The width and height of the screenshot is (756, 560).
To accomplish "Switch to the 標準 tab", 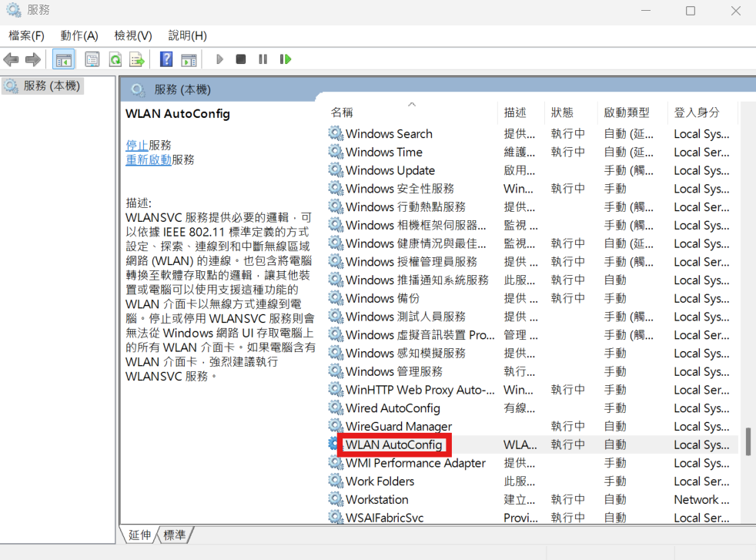I will point(175,535).
